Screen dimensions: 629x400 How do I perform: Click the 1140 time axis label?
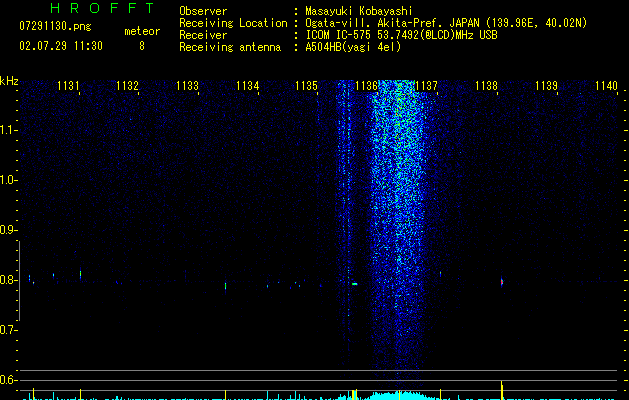point(606,86)
